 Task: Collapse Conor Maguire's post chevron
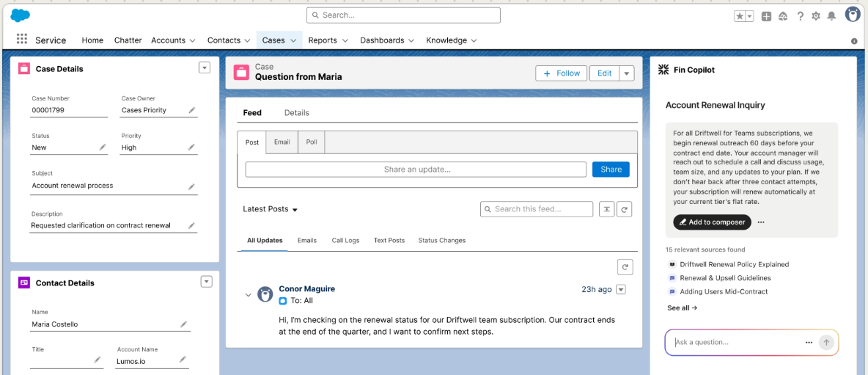(248, 295)
